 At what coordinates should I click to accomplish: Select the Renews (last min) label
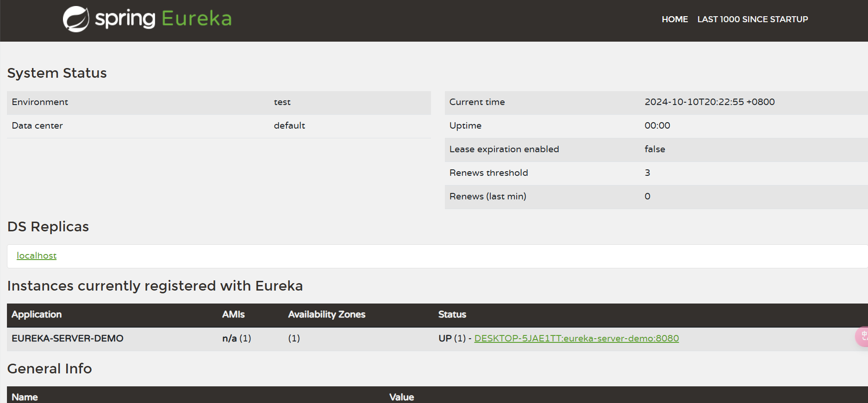tap(487, 197)
